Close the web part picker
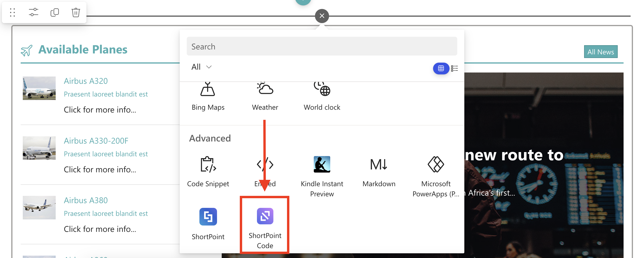This screenshot has height=258, width=644. pyautogui.click(x=322, y=16)
